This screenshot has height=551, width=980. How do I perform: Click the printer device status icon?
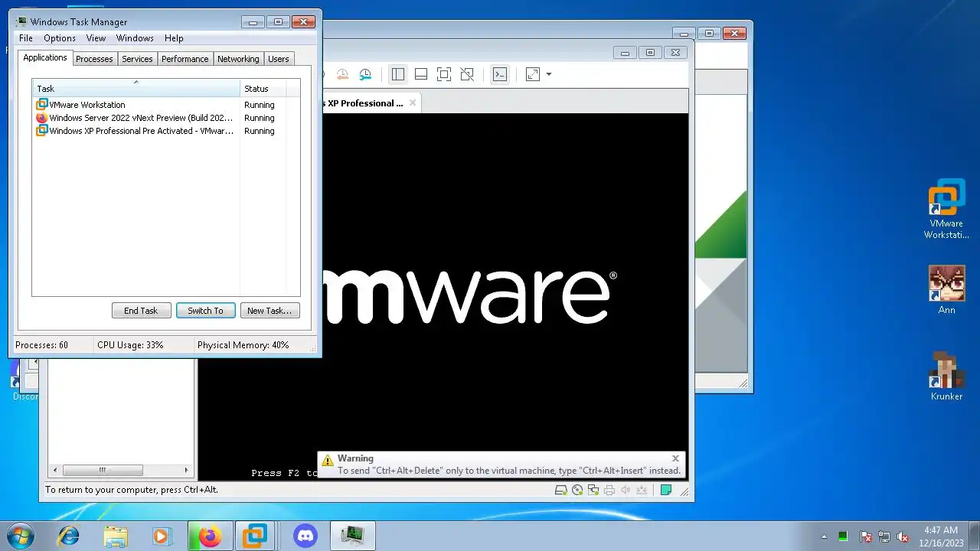coord(609,491)
